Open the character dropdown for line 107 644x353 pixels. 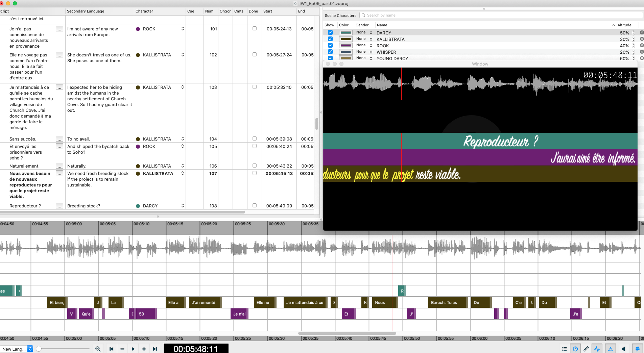tap(183, 173)
